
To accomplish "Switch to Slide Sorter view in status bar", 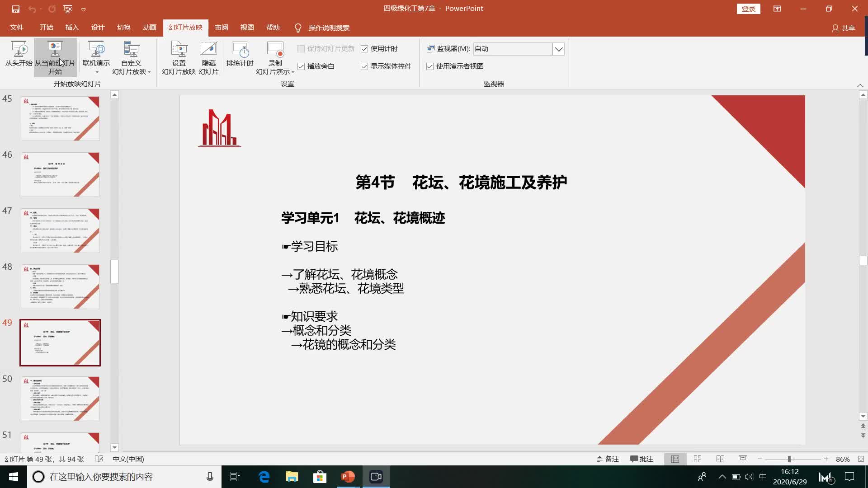I will point(698,459).
